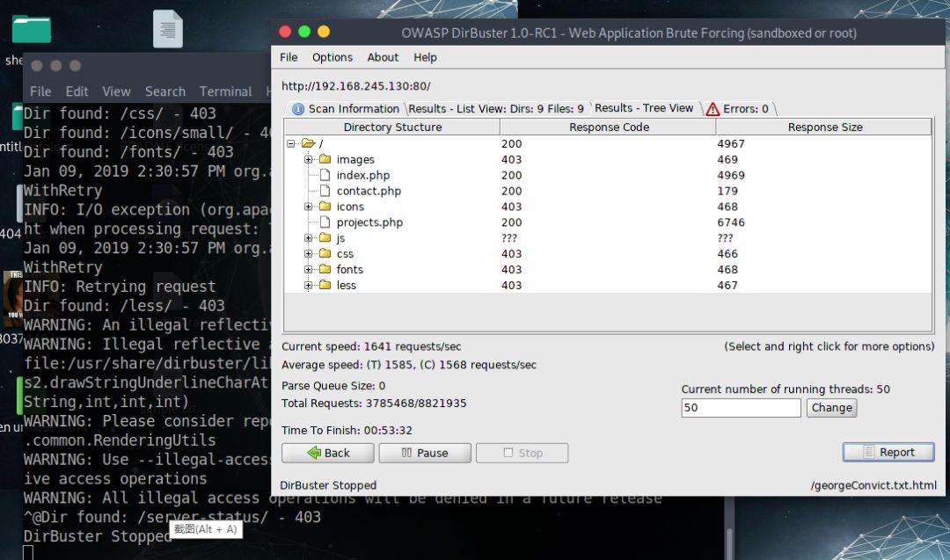Click the fonts folder icon
Viewport: 950px width, 560px height.
325,269
